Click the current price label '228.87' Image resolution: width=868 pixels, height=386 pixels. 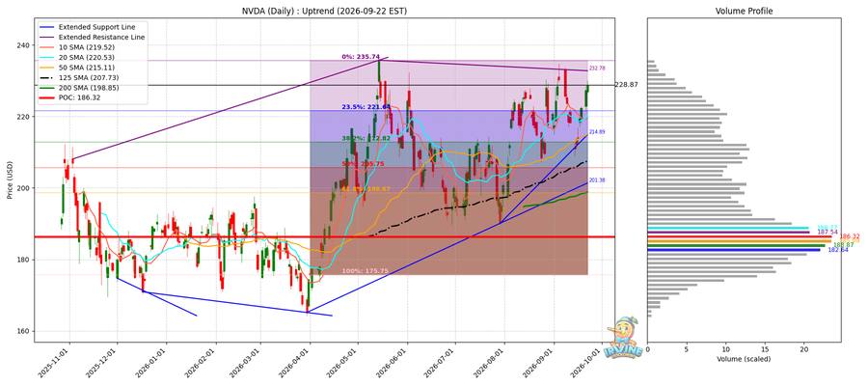(x=627, y=85)
